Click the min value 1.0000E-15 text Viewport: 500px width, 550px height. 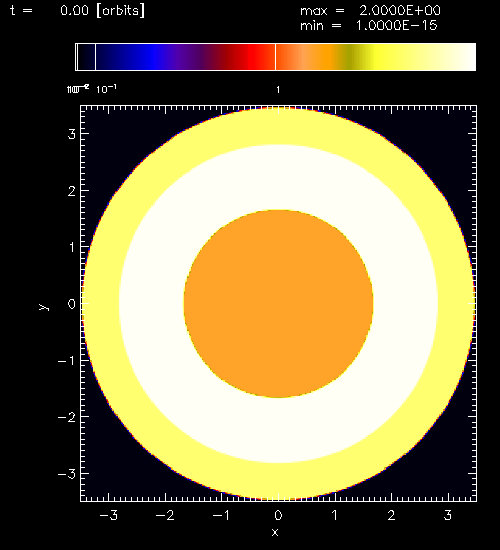tap(396, 26)
